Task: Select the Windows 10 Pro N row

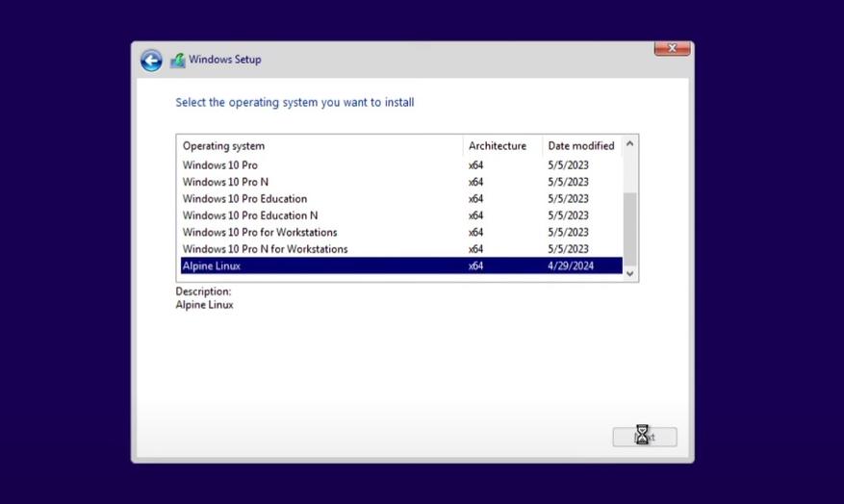Action: [x=401, y=182]
